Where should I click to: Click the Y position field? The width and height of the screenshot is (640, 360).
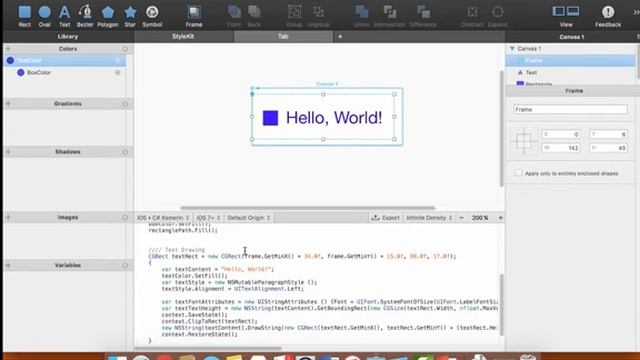click(x=608, y=134)
